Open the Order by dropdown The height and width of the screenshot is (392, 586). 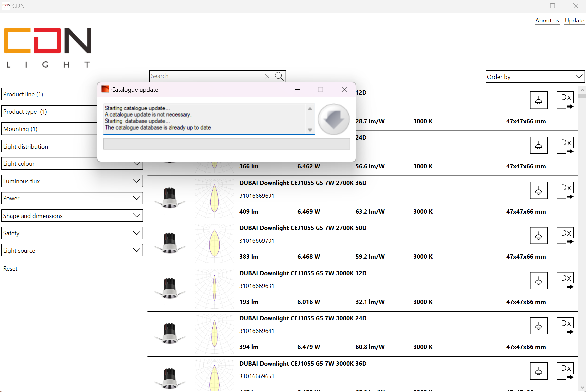tap(535, 77)
